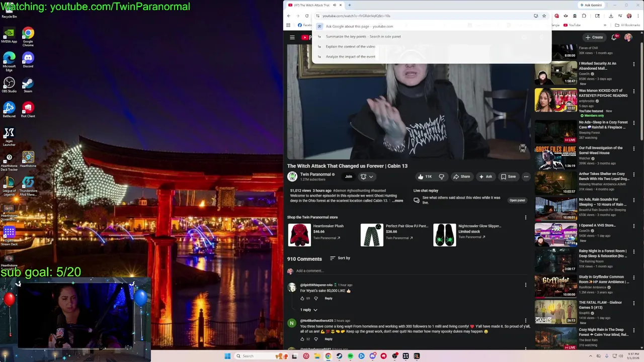Select 'Analyze the impact of the event'
644x362 pixels.
point(431,56)
